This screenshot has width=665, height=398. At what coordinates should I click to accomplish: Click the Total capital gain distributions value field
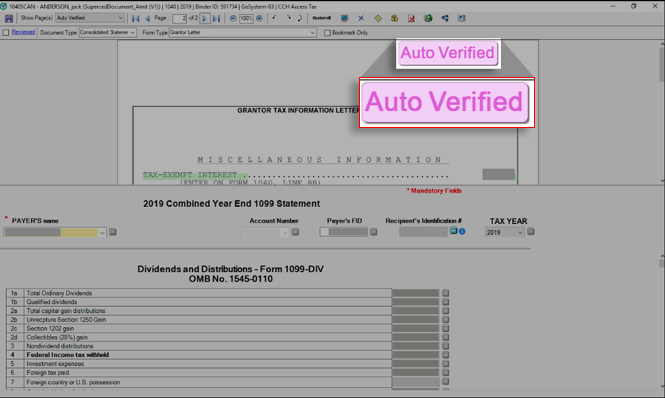click(x=416, y=311)
